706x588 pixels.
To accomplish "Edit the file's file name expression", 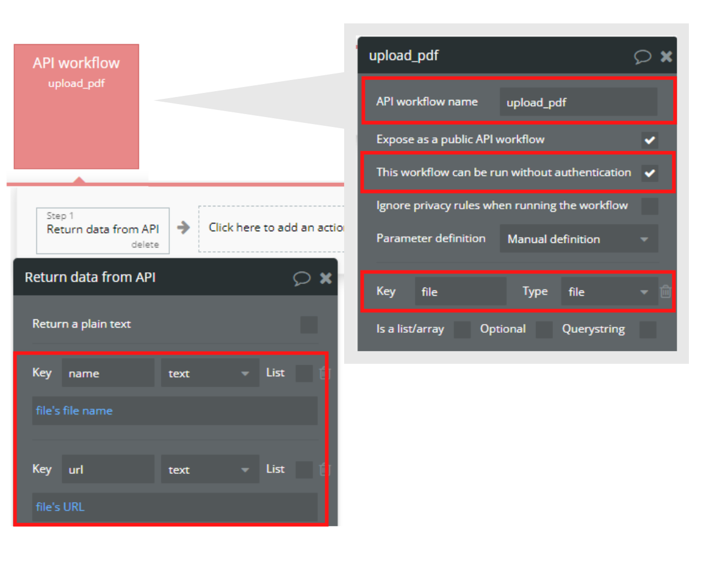I will [175, 410].
